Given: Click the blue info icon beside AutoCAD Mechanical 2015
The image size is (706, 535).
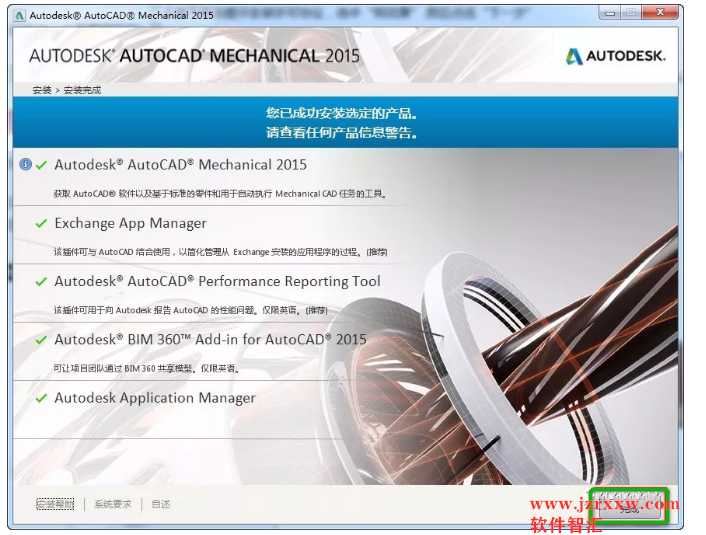Looking at the screenshot, I should pos(26,164).
